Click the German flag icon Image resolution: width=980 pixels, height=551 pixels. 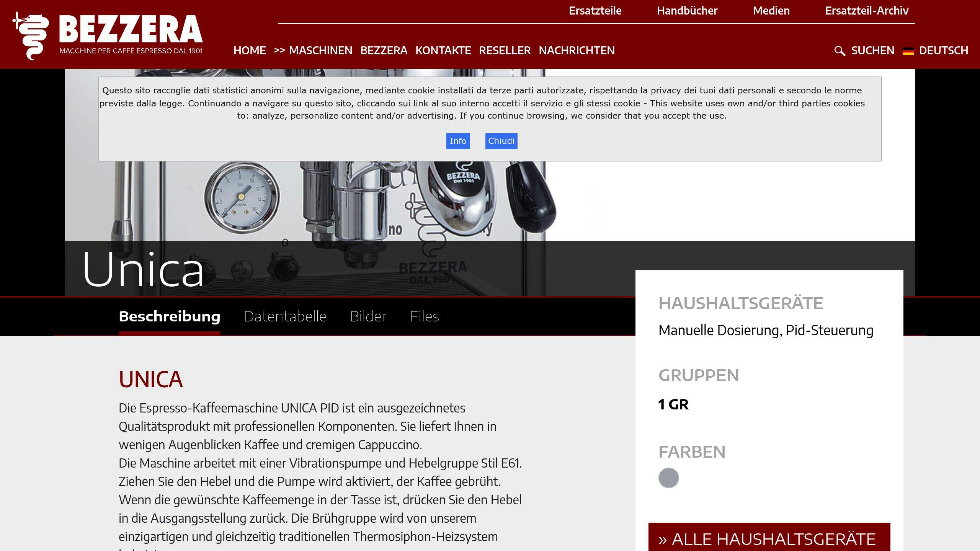(x=908, y=51)
